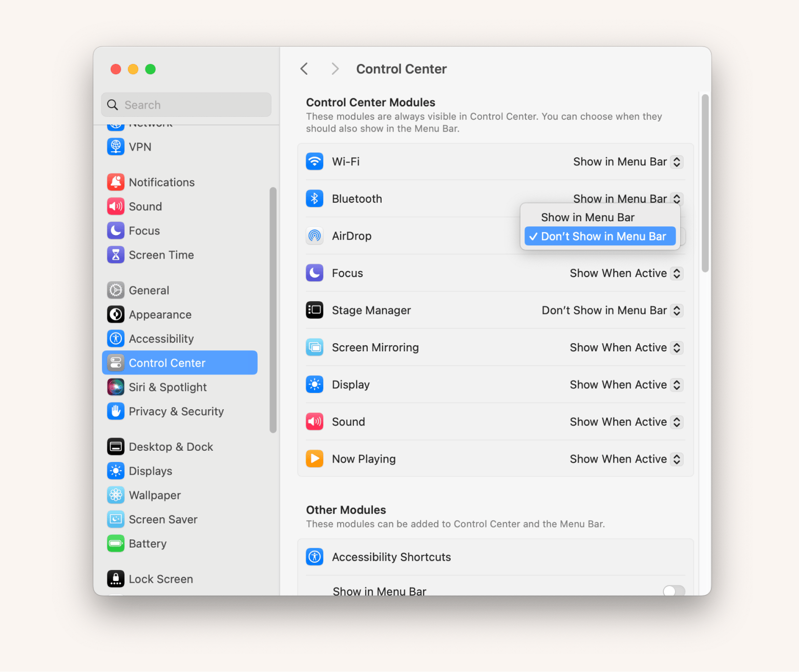The height and width of the screenshot is (672, 799).
Task: Click the Stage Manager module icon
Action: pyautogui.click(x=314, y=310)
